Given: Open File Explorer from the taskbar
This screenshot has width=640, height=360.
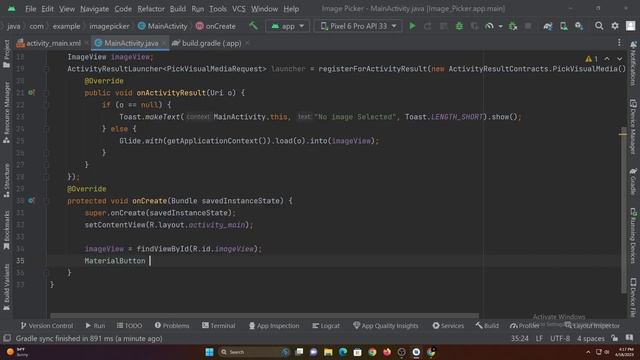Looking at the screenshot, I should click(328, 352).
